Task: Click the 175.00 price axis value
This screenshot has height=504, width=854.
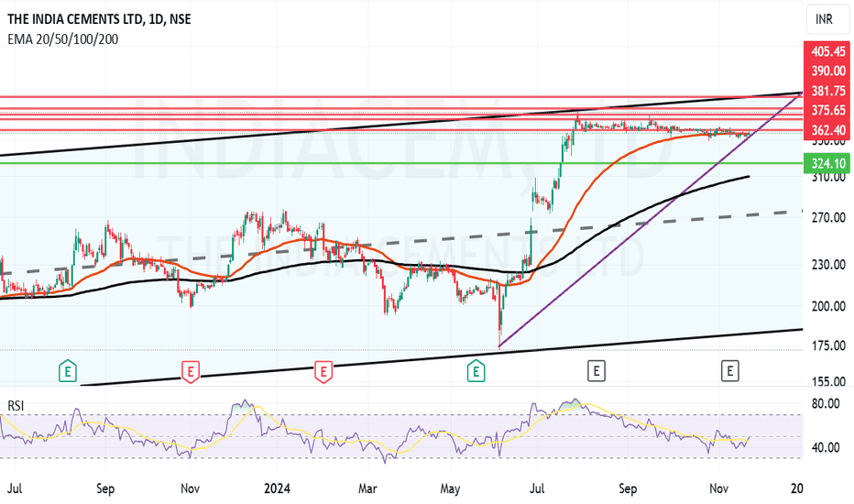Action: point(828,346)
